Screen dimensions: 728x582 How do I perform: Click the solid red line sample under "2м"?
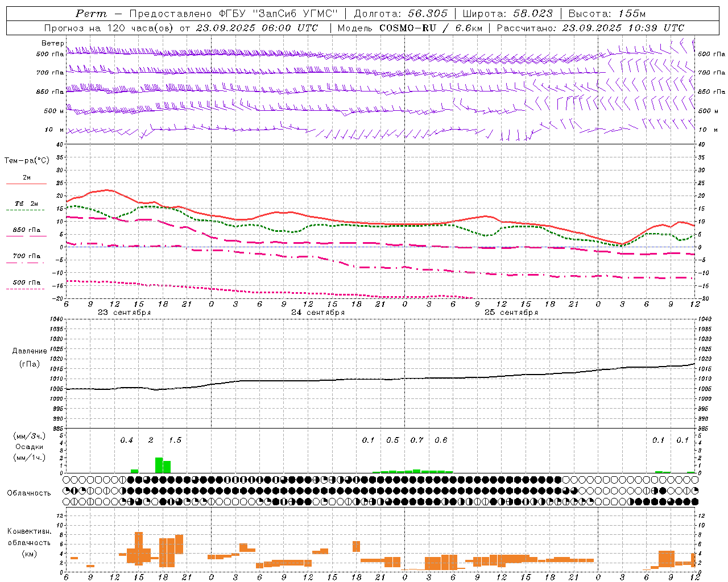(x=26, y=184)
